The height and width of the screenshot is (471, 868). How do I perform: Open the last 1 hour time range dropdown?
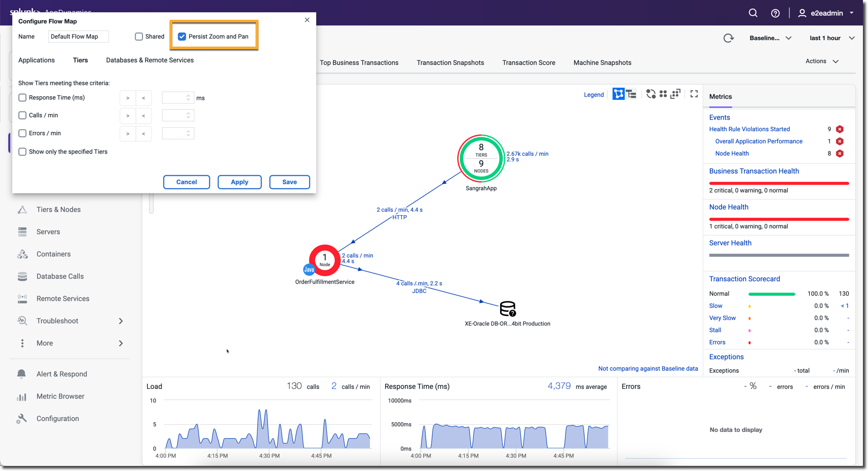pos(832,38)
